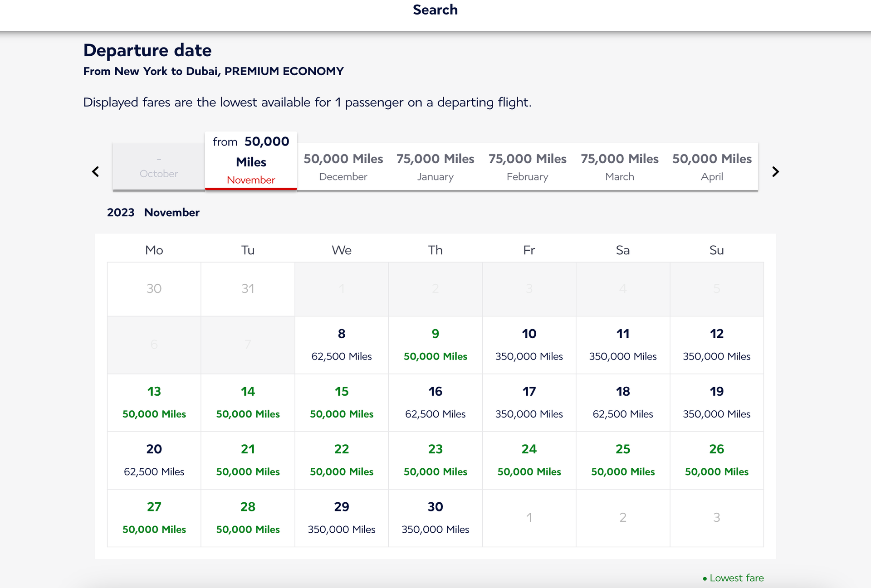Select the March month tab
The width and height of the screenshot is (871, 588).
point(620,167)
